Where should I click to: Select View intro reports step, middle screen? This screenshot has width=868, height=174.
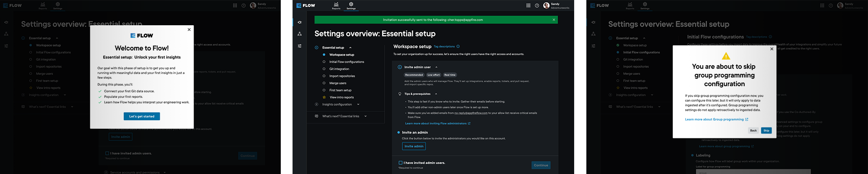pos(342,97)
